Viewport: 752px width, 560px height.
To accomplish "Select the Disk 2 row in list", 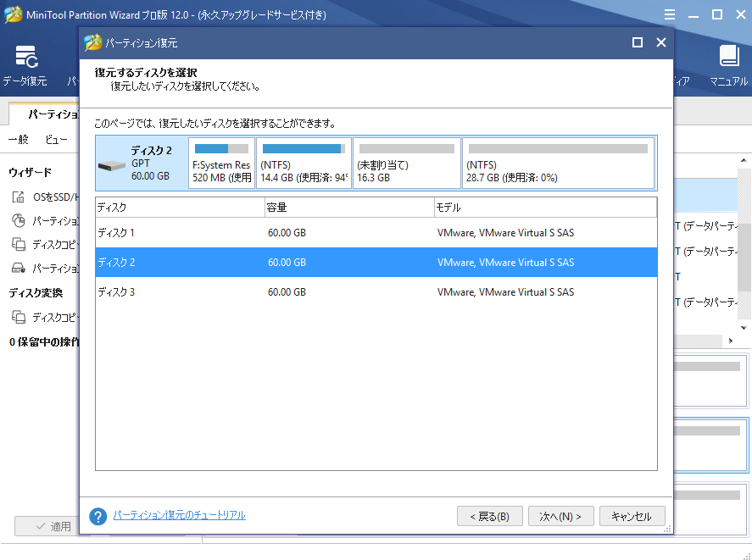I will point(376,263).
